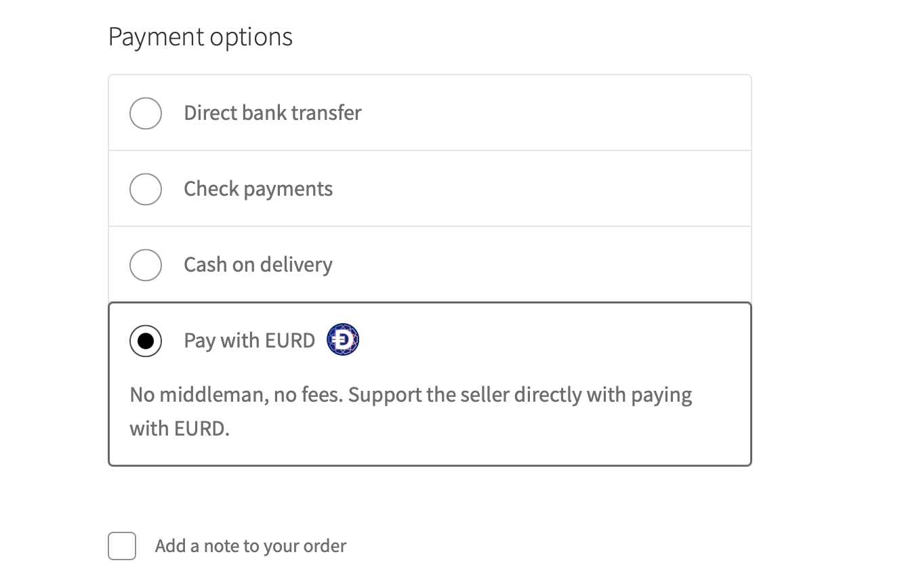Viewport: 904px width, 588px height.
Task: Click the EURD fee-free description text
Action: coord(410,411)
